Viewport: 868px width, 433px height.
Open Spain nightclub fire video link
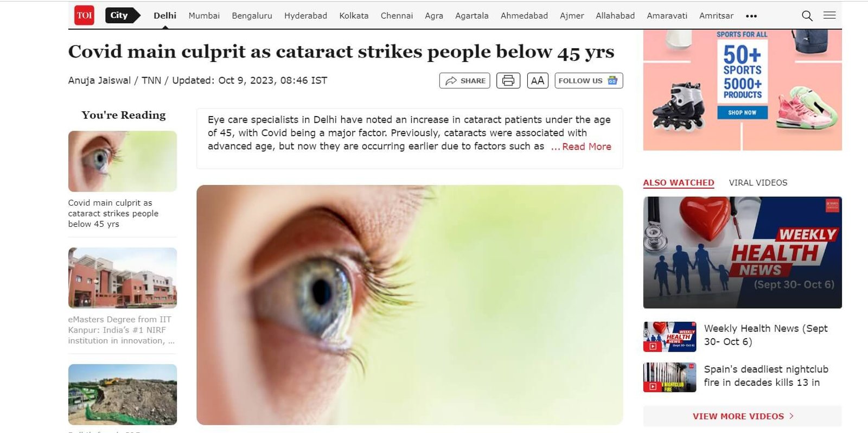click(x=766, y=376)
